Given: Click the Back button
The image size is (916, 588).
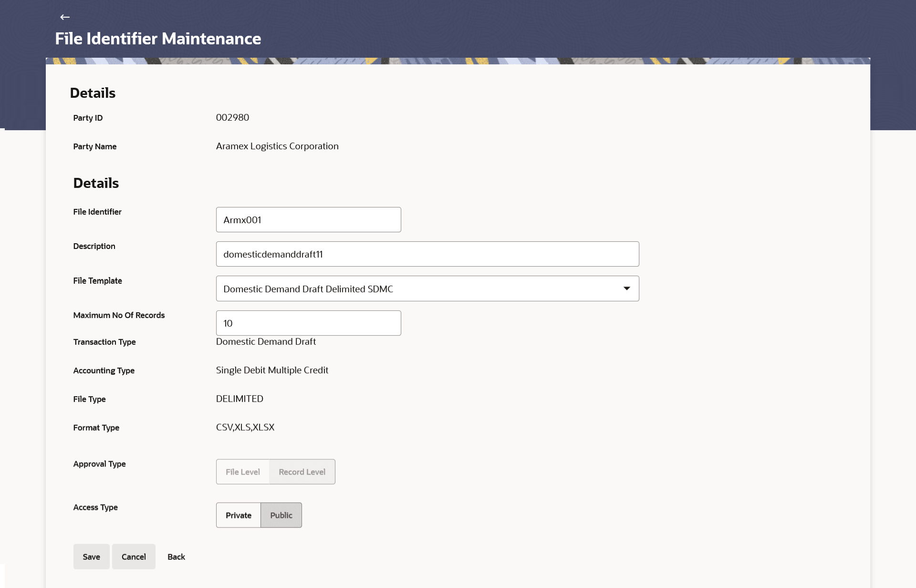Looking at the screenshot, I should pyautogui.click(x=176, y=557).
